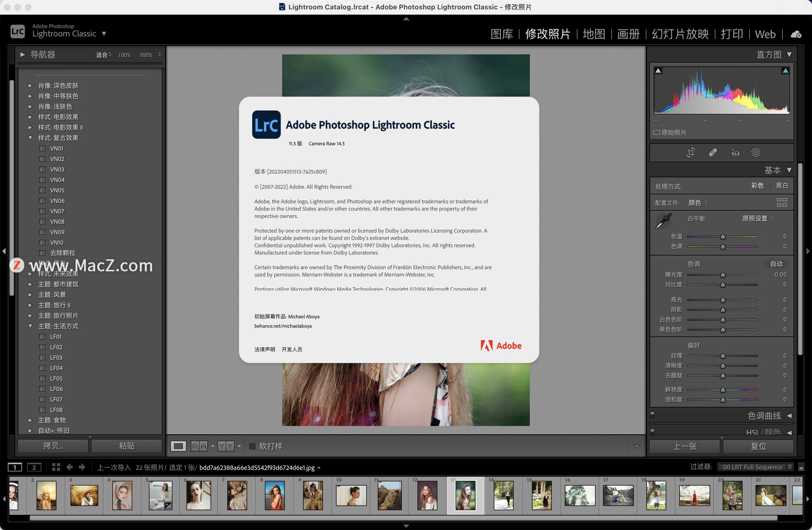
Task: Collapse the 样式: 复古效果 preset group
Action: point(30,138)
